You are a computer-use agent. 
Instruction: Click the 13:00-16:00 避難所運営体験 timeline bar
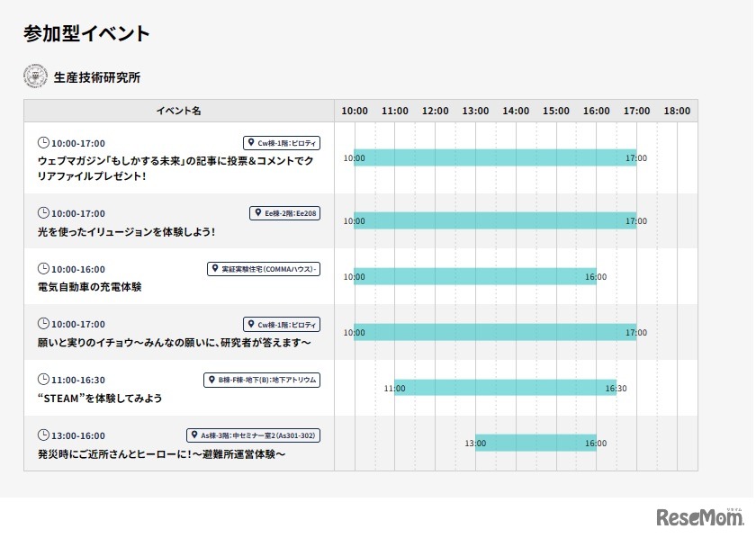click(x=535, y=443)
